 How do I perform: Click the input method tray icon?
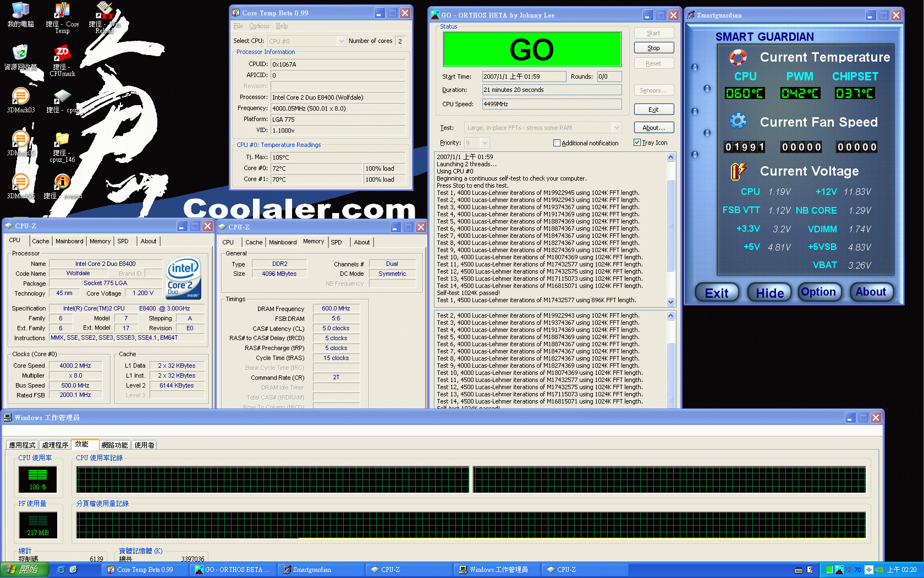pos(868,570)
